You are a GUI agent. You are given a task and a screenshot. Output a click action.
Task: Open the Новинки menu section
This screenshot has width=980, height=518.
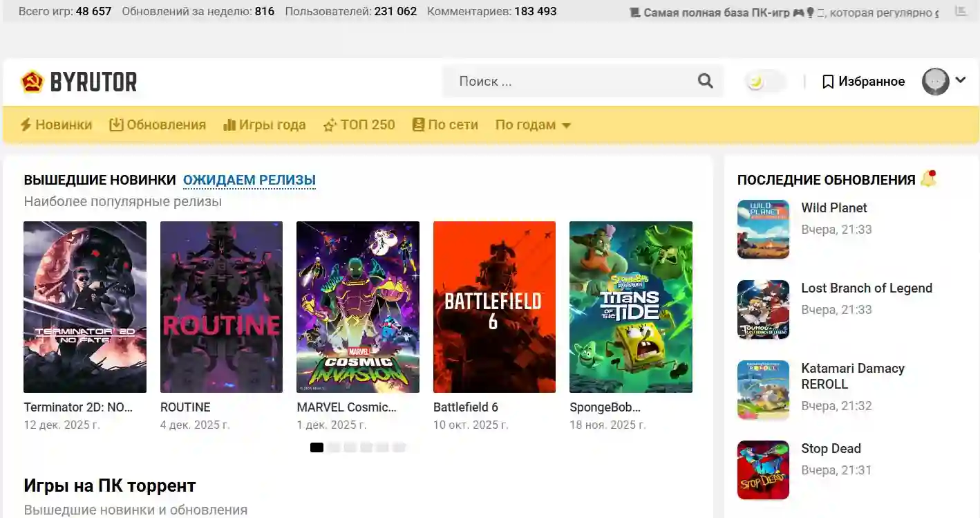tap(55, 125)
